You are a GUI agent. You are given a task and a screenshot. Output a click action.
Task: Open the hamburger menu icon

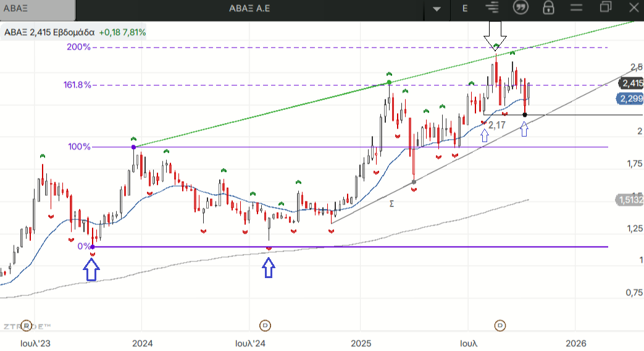click(x=577, y=8)
